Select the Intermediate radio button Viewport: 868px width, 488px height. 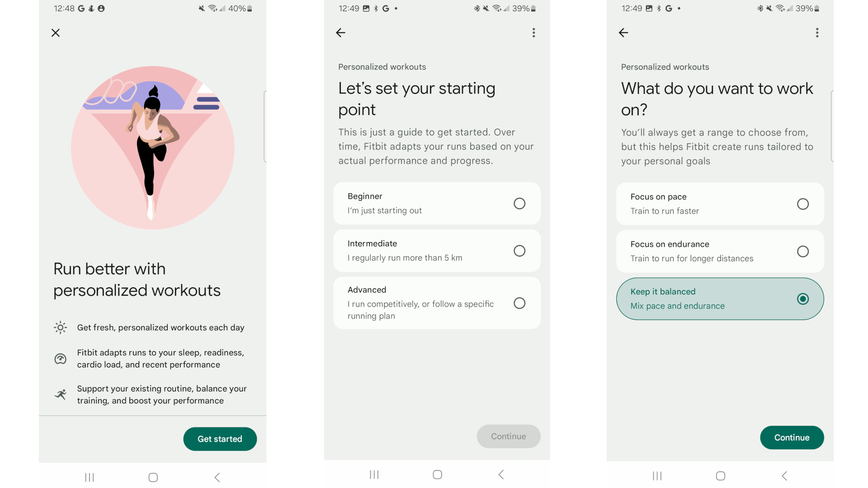(519, 250)
